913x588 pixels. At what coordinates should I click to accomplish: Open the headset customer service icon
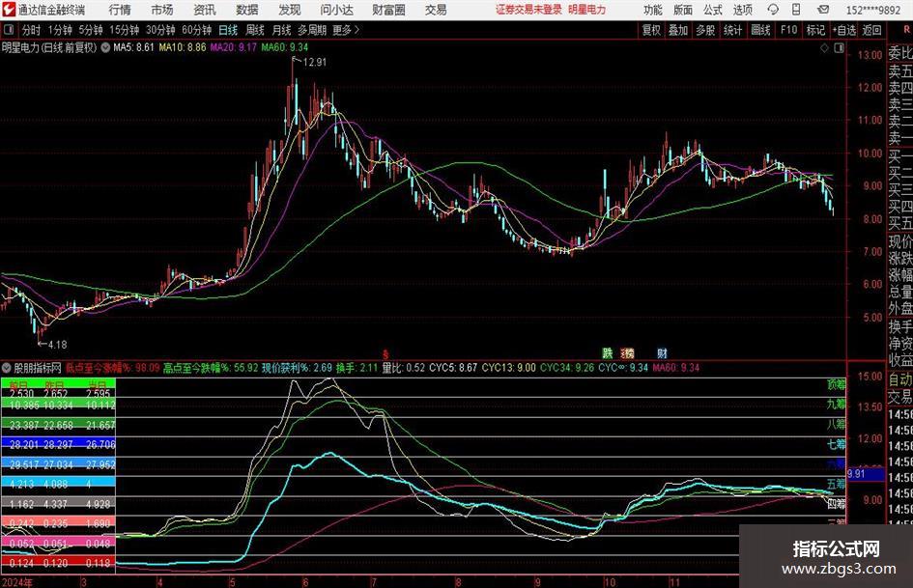pos(773,10)
